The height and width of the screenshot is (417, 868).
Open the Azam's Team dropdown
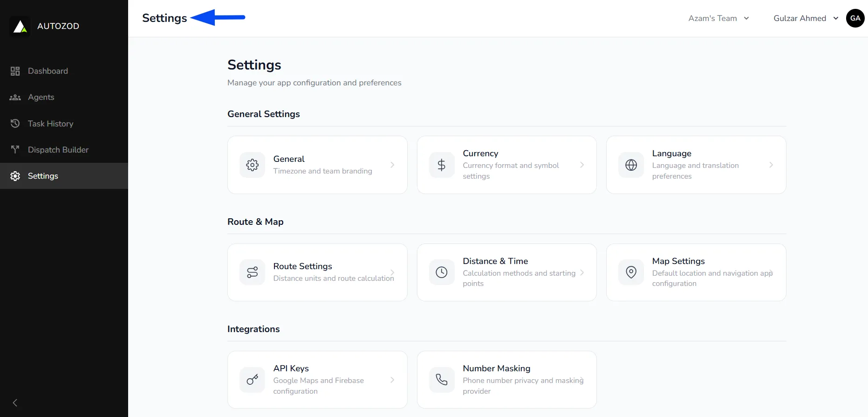pyautogui.click(x=719, y=18)
